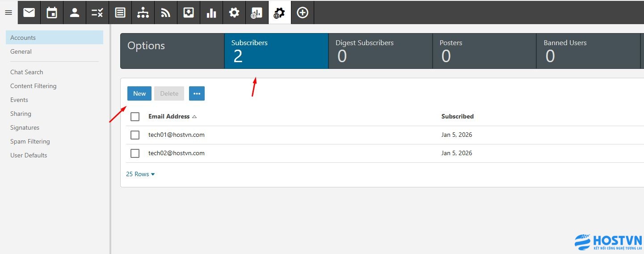
Task: Sort by Email Address column header
Action: [169, 116]
